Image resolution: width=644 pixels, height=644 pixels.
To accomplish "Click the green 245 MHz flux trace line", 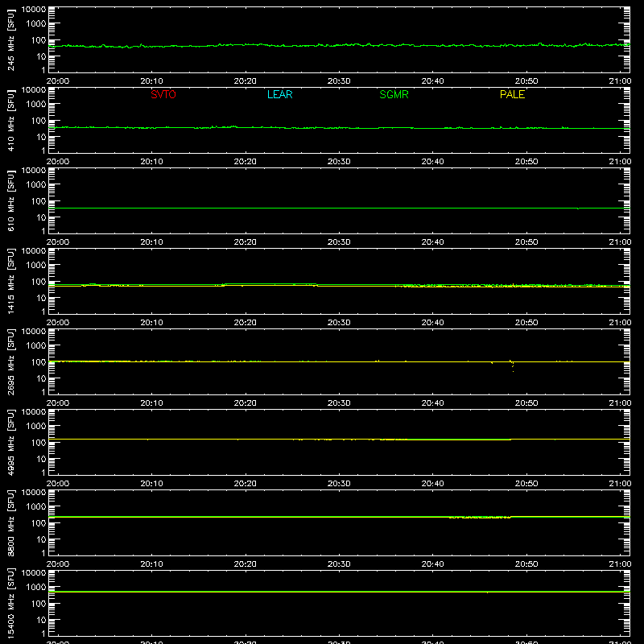I will tap(339, 45).
